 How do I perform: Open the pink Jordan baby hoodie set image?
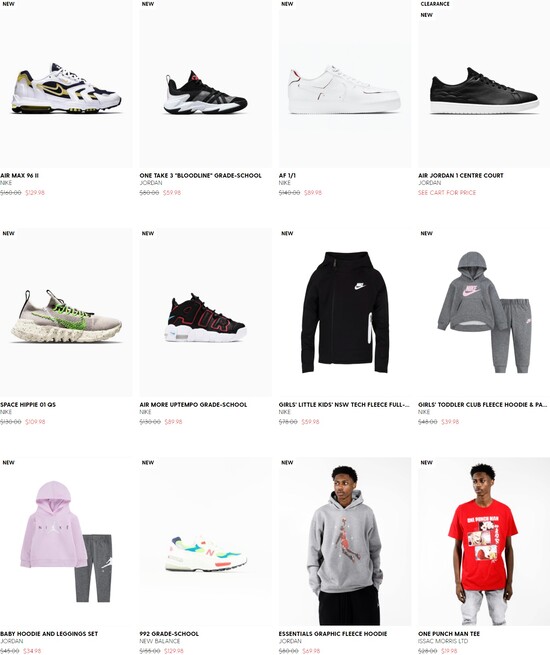point(66,541)
